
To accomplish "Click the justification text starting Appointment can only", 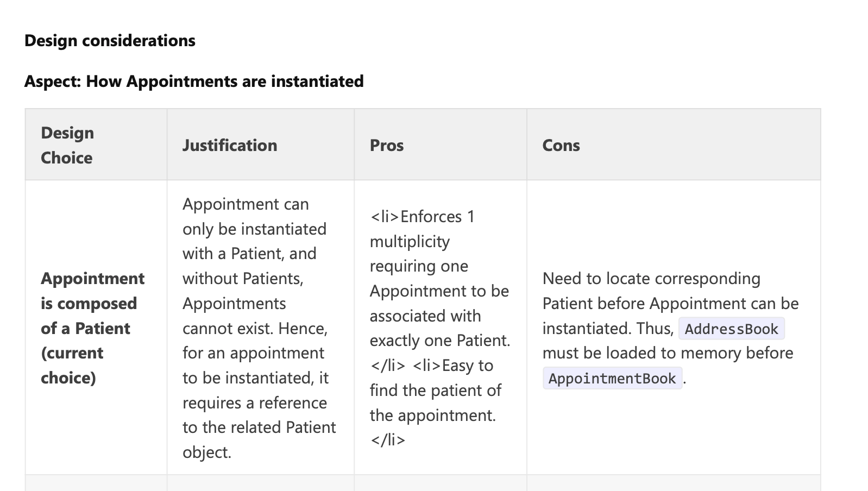I will pos(260,328).
